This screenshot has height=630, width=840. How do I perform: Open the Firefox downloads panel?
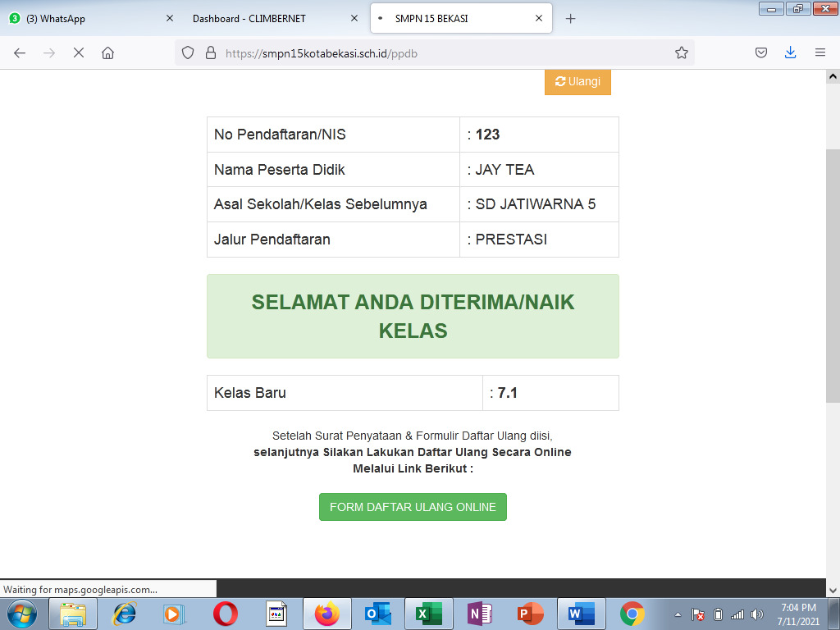(790, 52)
